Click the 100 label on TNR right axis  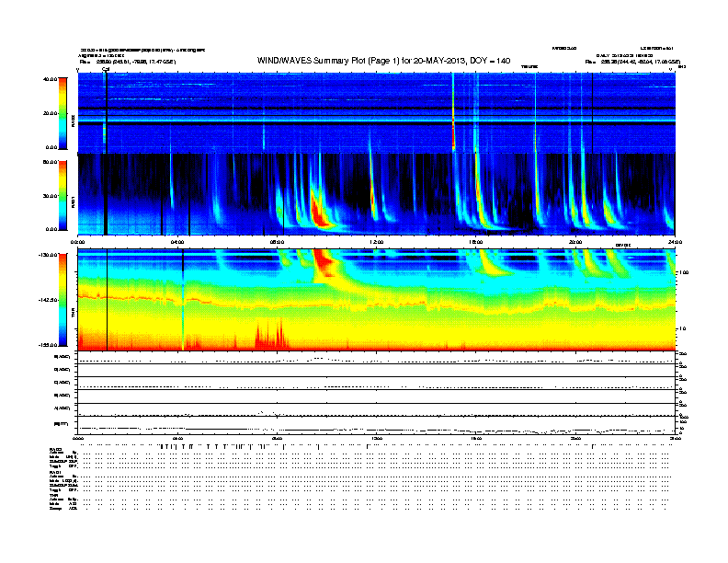click(x=684, y=272)
